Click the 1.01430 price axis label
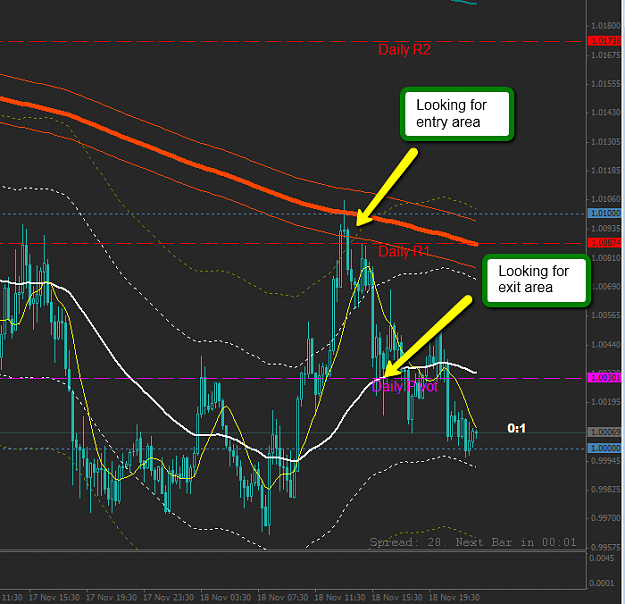This screenshot has width=625, height=604. click(605, 112)
